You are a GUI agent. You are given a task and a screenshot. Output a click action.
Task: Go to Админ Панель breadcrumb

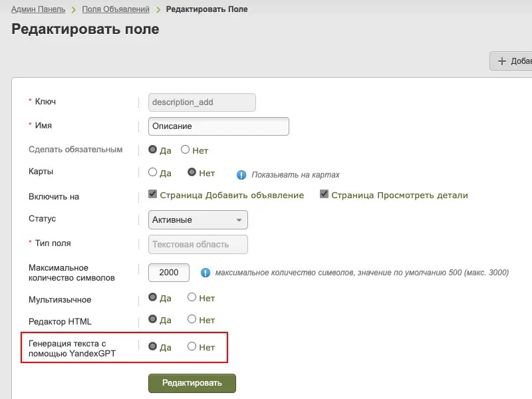pyautogui.click(x=38, y=9)
